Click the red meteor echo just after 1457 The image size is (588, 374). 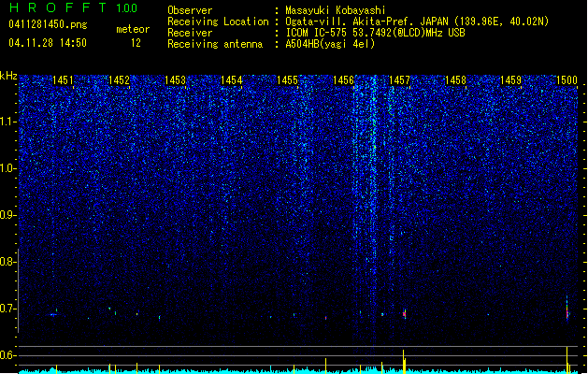click(x=405, y=314)
